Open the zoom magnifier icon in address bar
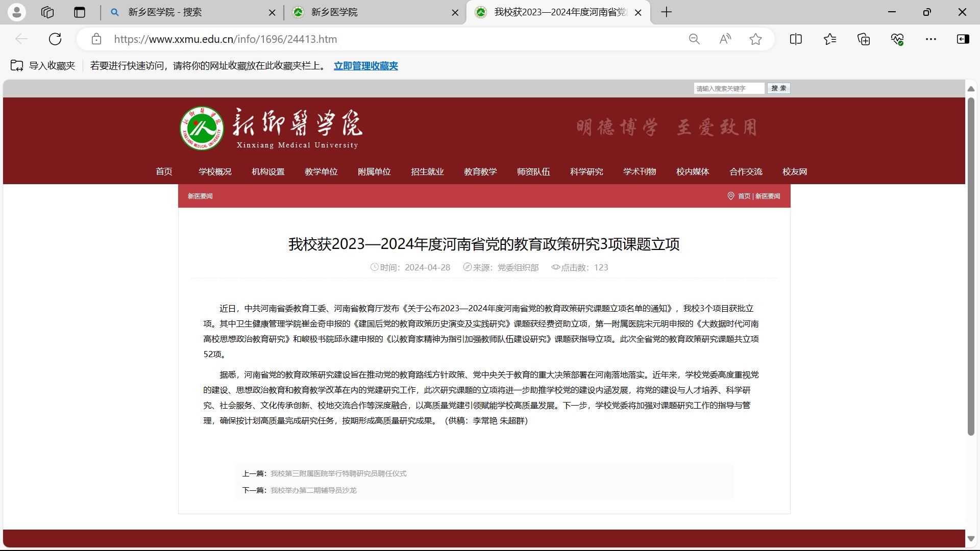Image resolution: width=980 pixels, height=551 pixels. [x=694, y=39]
